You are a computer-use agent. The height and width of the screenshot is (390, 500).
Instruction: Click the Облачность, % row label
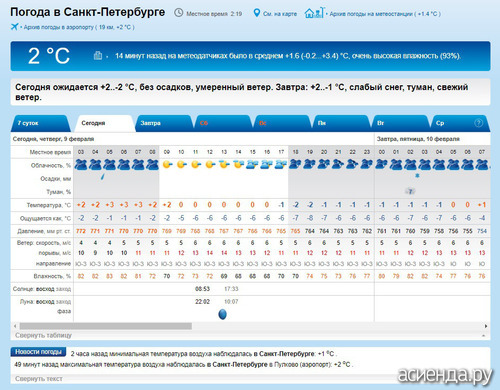click(51, 165)
